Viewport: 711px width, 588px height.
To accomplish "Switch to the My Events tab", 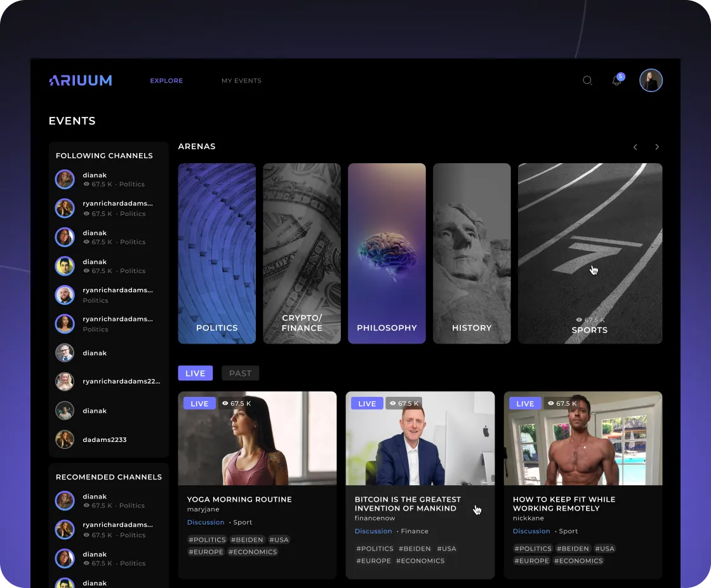I will click(x=241, y=81).
